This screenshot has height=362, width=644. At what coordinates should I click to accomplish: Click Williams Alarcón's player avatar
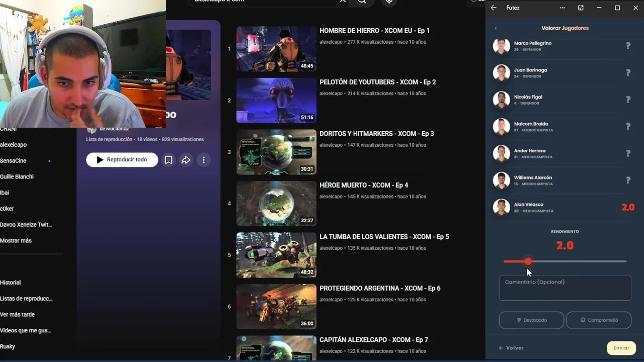pos(501,180)
